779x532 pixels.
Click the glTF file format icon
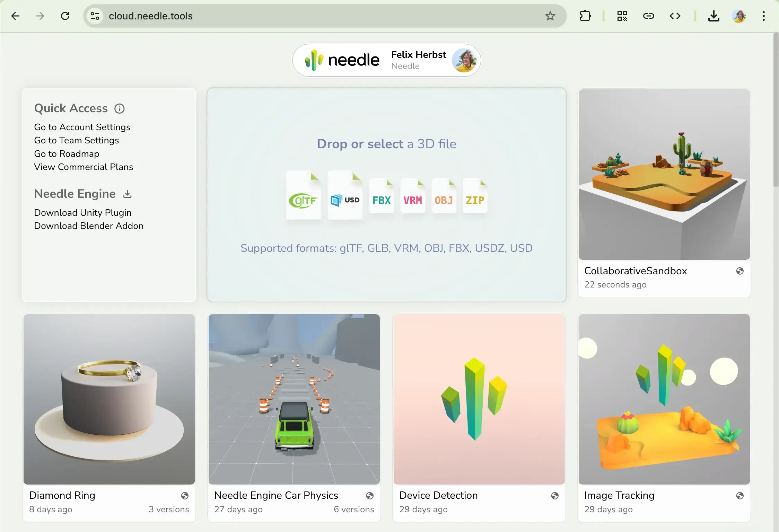304,195
